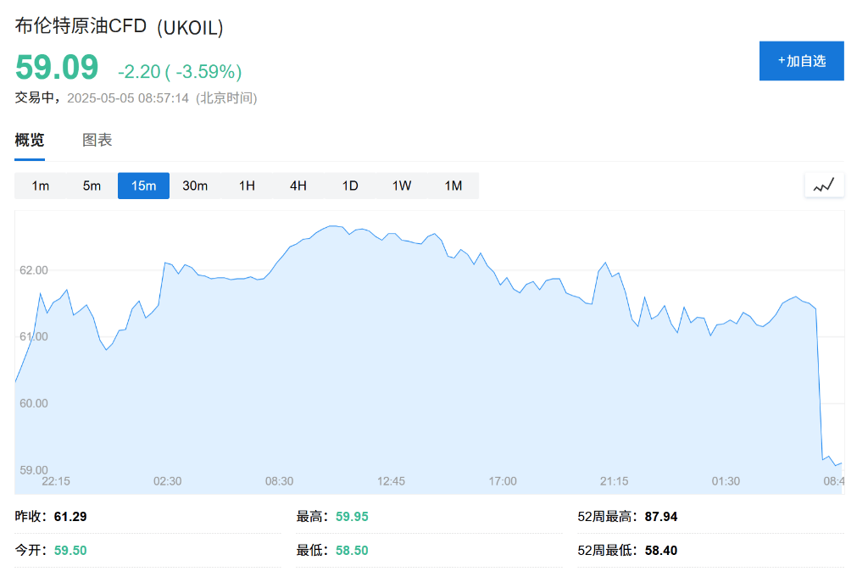Select the 4H interval button
This screenshot has width=868, height=588.
click(298, 185)
